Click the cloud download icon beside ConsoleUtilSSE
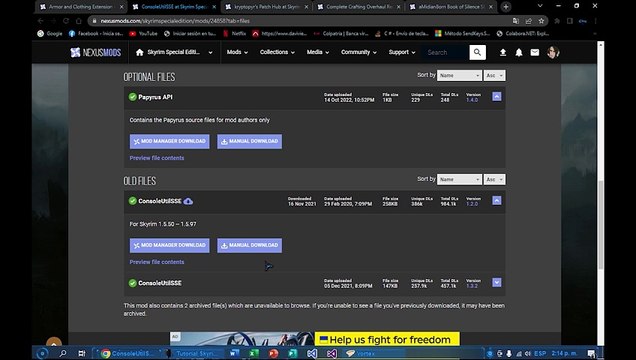636x360 pixels. 188,201
